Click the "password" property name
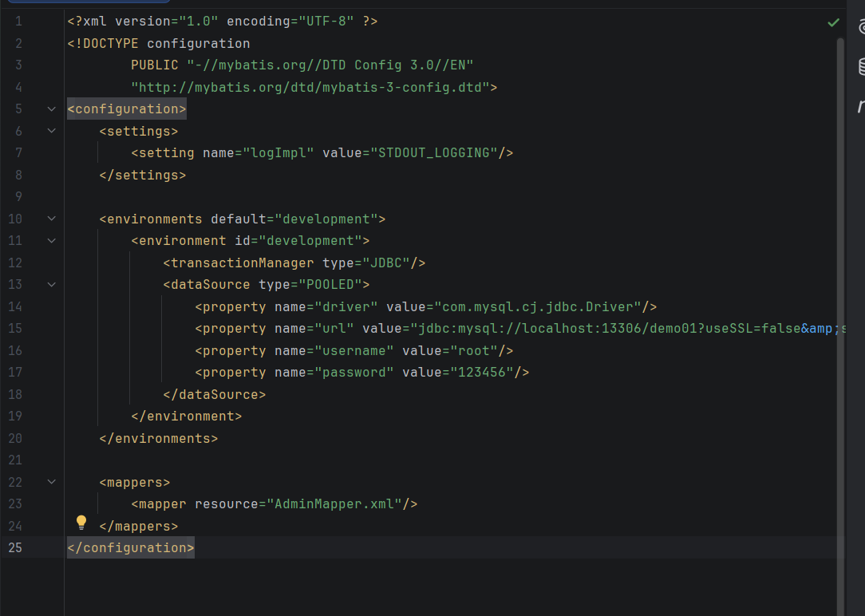Screen dimensions: 865x616 pos(354,373)
